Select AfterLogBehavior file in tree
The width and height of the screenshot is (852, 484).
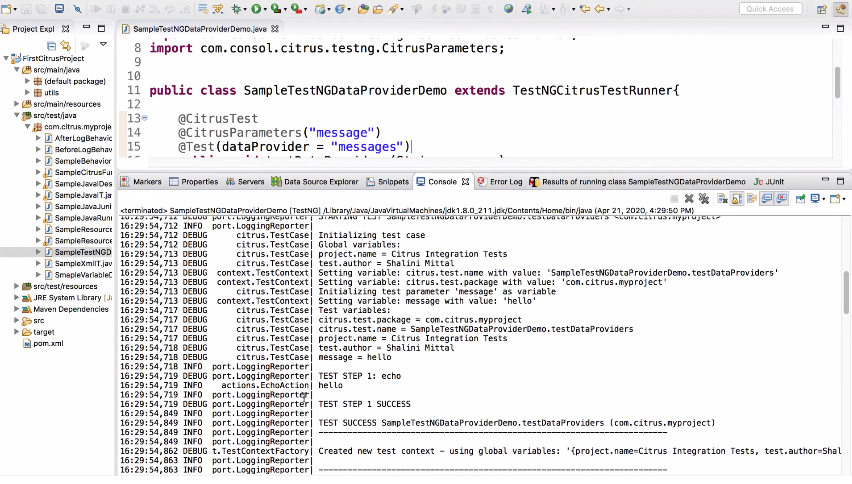coord(78,138)
